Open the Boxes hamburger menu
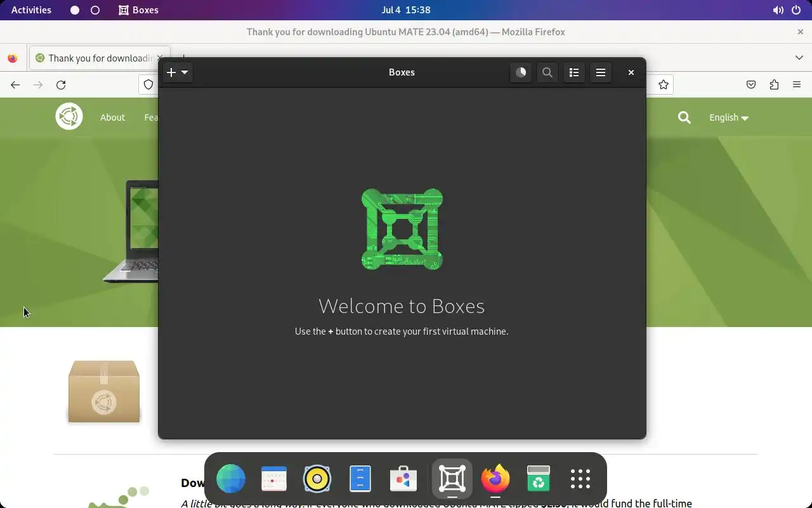The image size is (812, 508). pyautogui.click(x=601, y=72)
